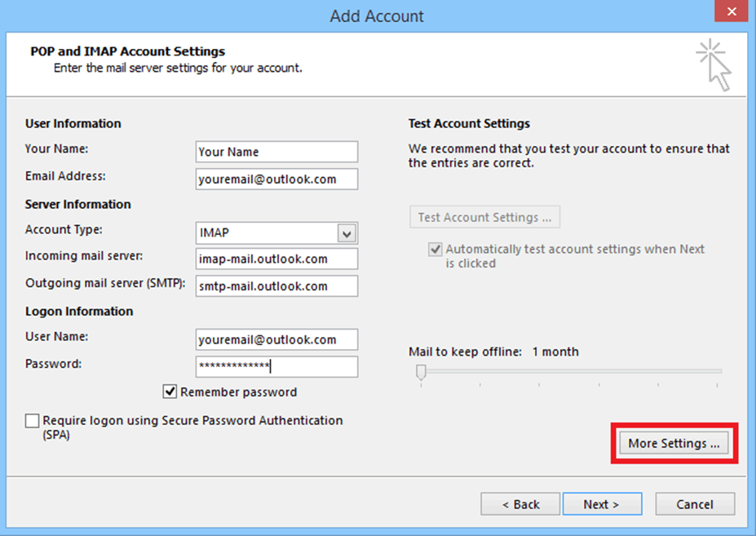Click Test Account Settings button
This screenshot has height=536, width=756.
[x=484, y=217]
